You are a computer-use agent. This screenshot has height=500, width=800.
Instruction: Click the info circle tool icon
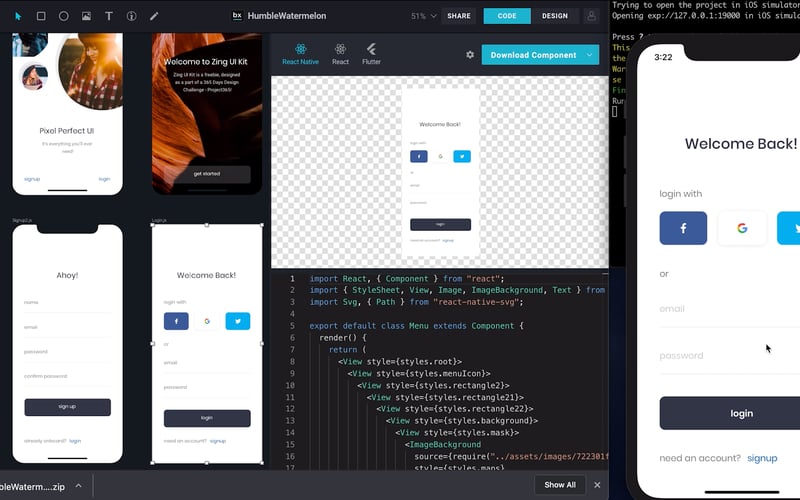click(x=131, y=16)
